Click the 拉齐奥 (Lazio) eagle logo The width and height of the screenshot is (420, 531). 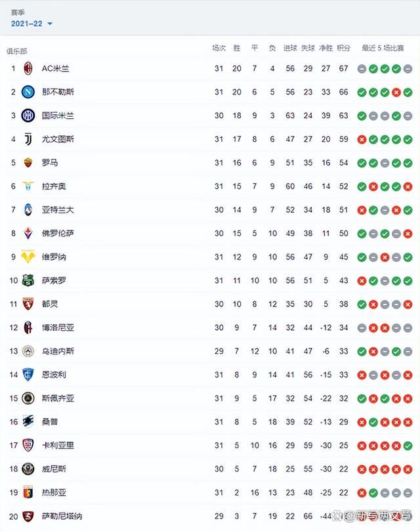click(28, 186)
